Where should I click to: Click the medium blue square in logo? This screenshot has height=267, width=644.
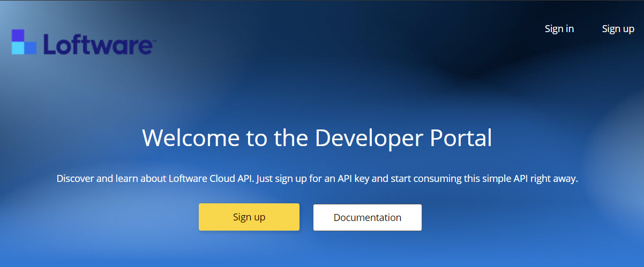pyautogui.click(x=31, y=48)
